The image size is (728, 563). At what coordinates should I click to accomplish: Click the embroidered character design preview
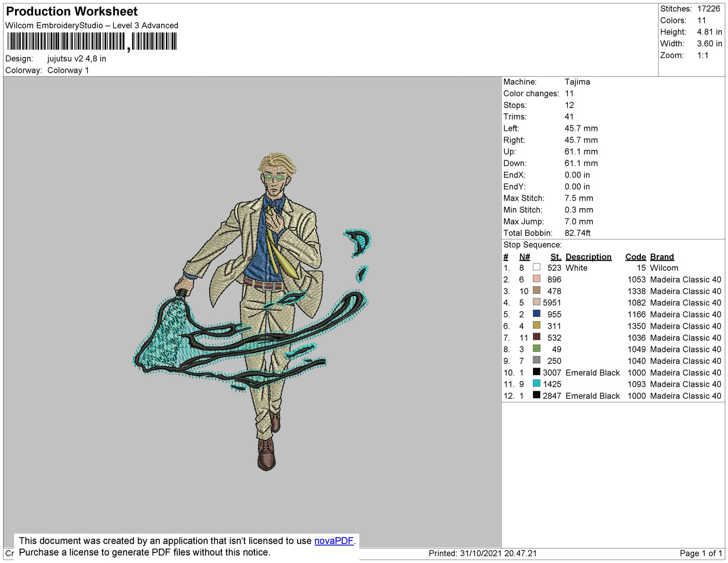252,311
